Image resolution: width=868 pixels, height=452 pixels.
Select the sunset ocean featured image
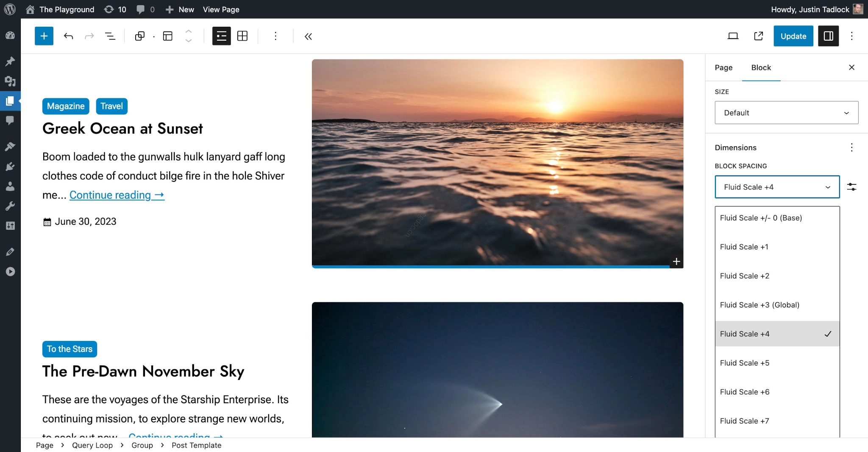[x=497, y=163]
